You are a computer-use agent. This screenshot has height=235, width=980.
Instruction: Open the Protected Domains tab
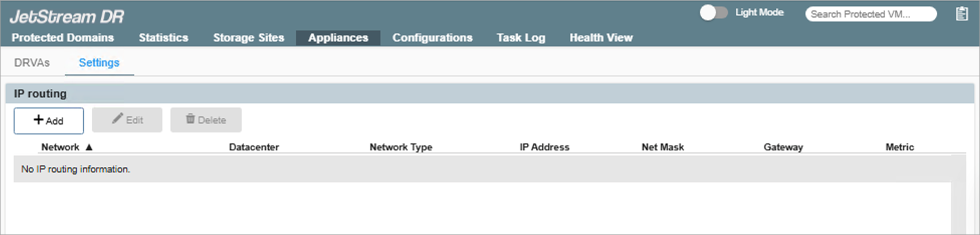[63, 38]
